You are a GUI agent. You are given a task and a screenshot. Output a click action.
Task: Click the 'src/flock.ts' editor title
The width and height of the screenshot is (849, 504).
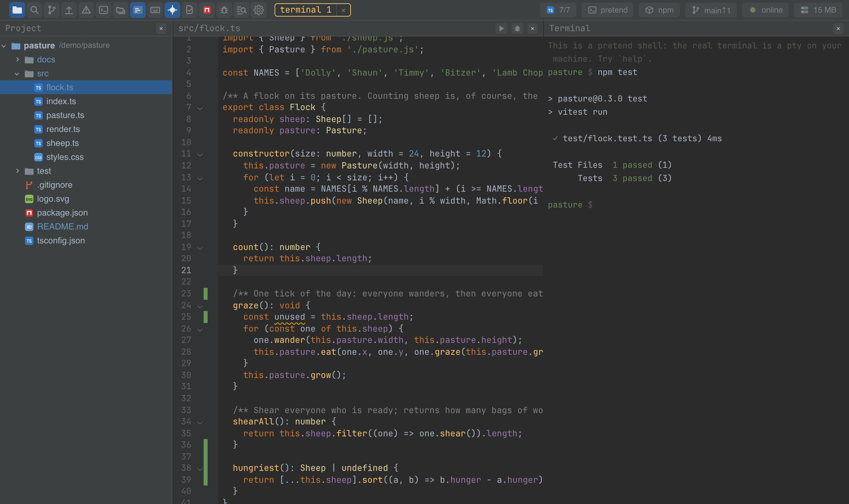click(x=209, y=29)
